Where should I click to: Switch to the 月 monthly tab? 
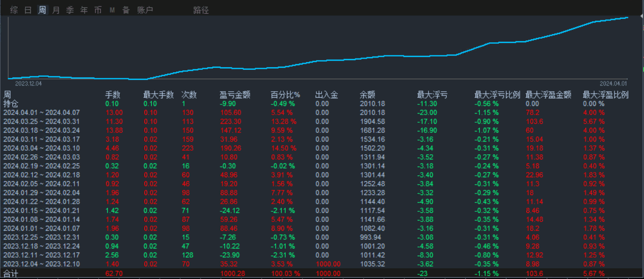pyautogui.click(x=56, y=10)
